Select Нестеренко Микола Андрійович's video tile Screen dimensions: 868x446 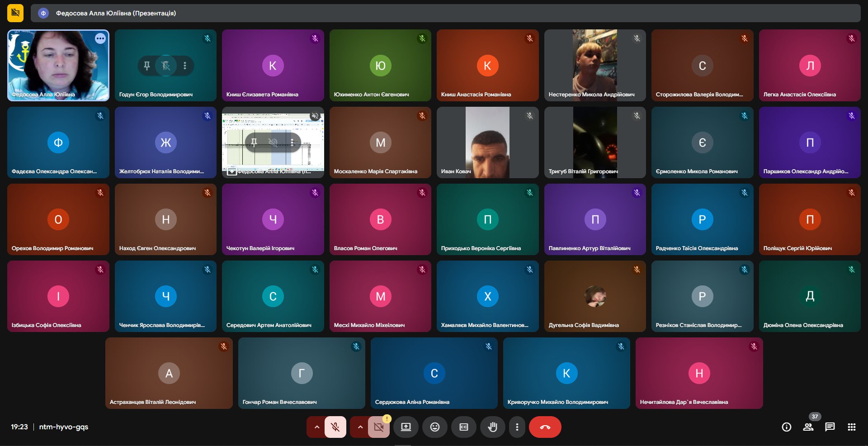click(594, 65)
